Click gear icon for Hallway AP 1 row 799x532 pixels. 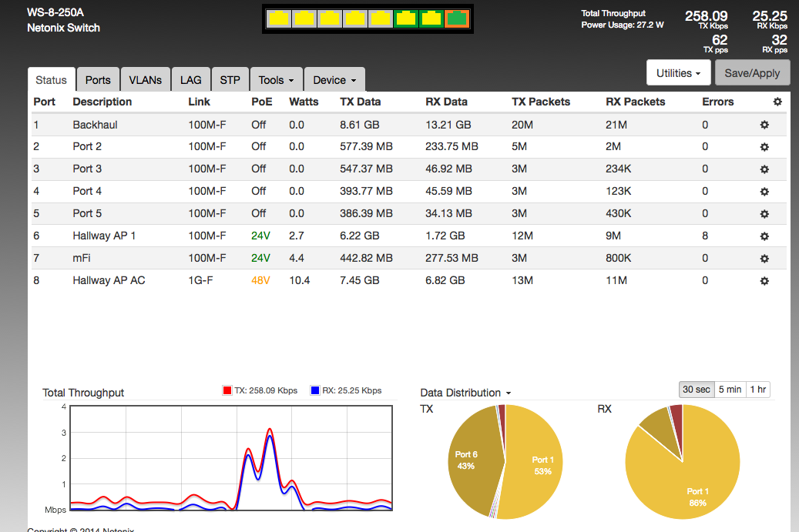tap(764, 236)
